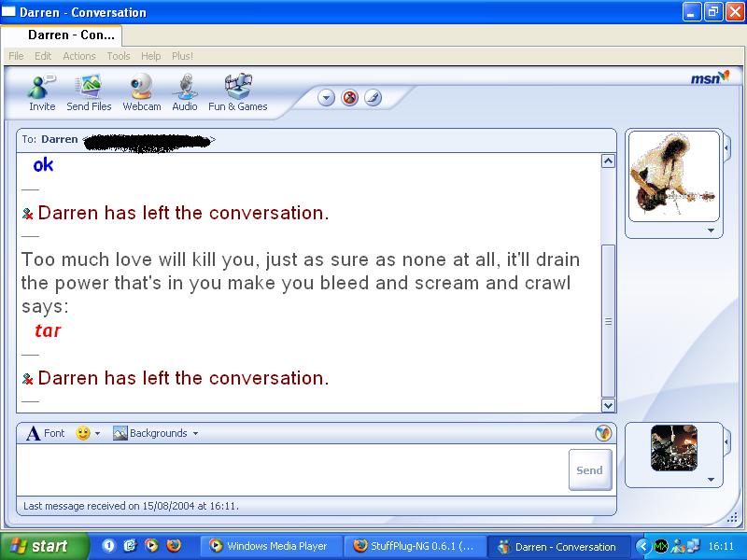The image size is (747, 560).
Task: Open the Actions menu
Action: (x=79, y=56)
